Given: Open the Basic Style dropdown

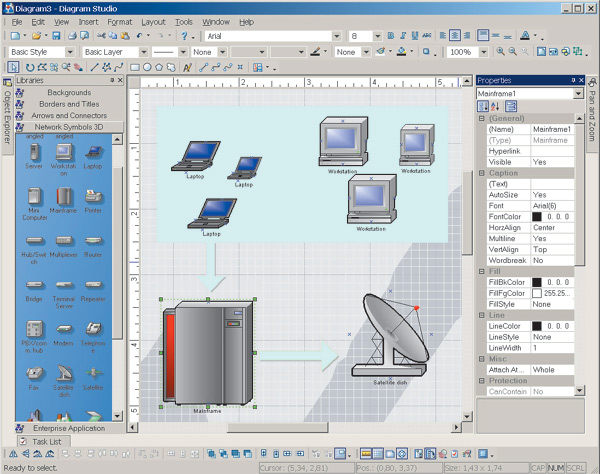Looking at the screenshot, I should tap(71, 52).
